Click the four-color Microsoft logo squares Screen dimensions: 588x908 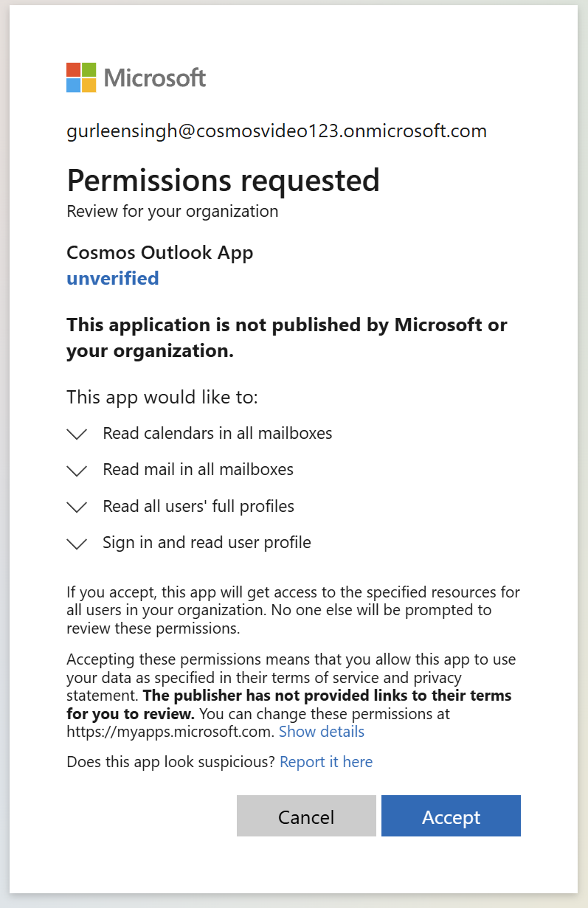[x=81, y=77]
